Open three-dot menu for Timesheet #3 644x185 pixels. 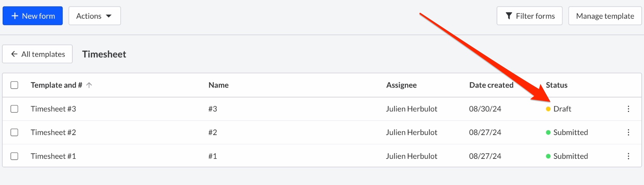pyautogui.click(x=628, y=109)
